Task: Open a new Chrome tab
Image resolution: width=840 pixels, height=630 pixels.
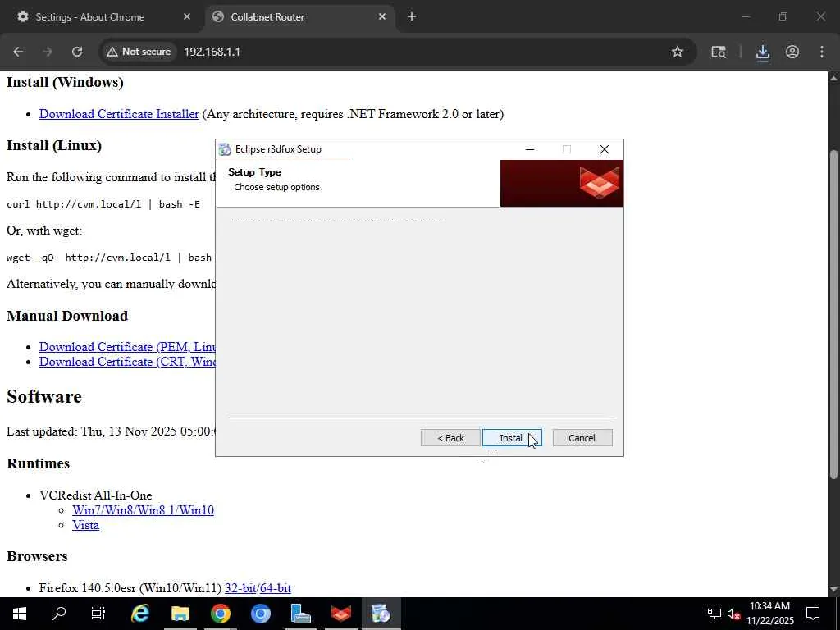Action: 412,16
